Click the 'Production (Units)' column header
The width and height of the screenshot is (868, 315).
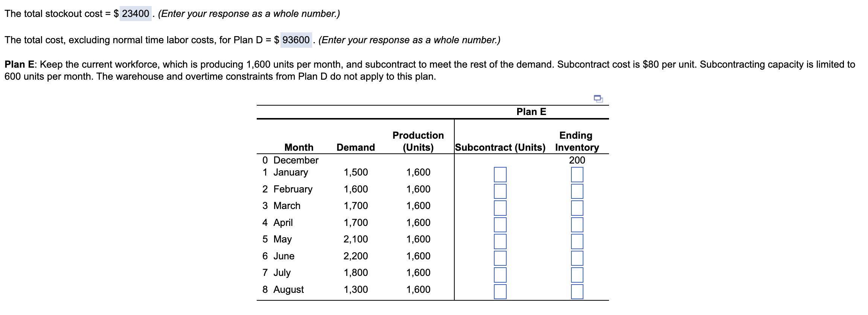coord(418,141)
